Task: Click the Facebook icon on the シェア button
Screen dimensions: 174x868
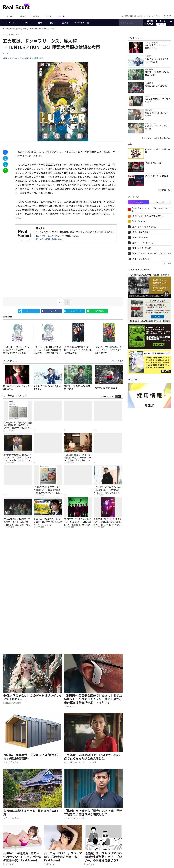Action: coord(43,311)
